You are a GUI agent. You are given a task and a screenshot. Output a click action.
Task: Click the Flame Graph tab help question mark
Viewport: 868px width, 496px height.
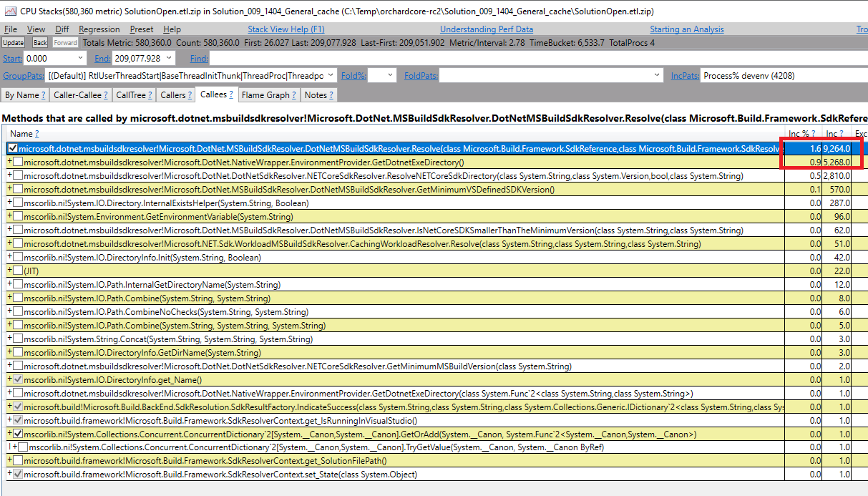click(293, 94)
